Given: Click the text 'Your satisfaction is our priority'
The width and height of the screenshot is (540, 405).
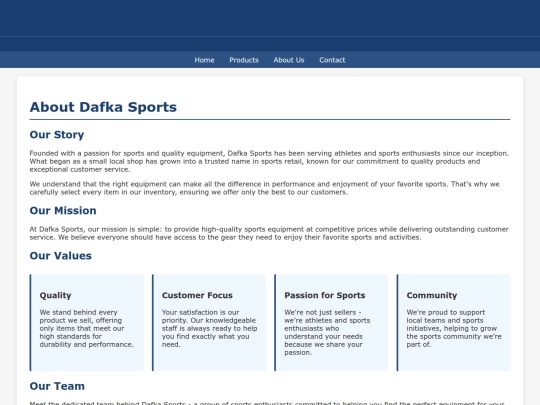Looking at the screenshot, I should (209, 328).
